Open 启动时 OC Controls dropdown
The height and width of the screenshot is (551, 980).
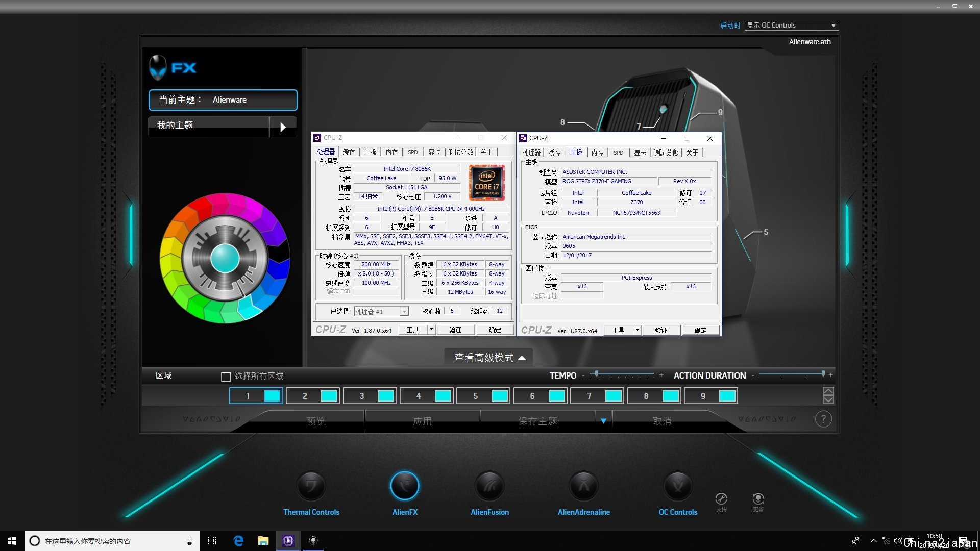(791, 26)
